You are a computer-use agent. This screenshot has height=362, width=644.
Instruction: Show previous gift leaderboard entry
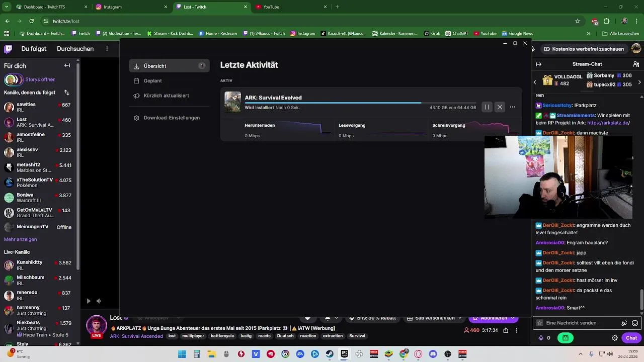click(x=535, y=82)
